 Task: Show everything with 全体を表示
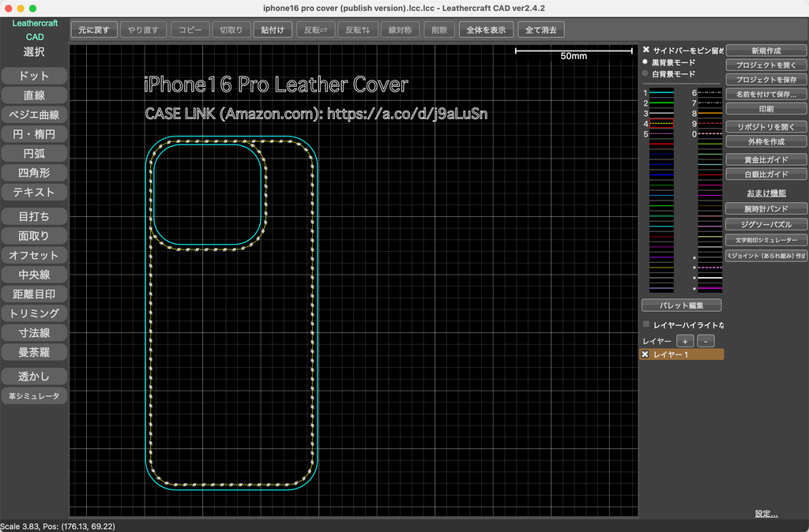point(486,30)
